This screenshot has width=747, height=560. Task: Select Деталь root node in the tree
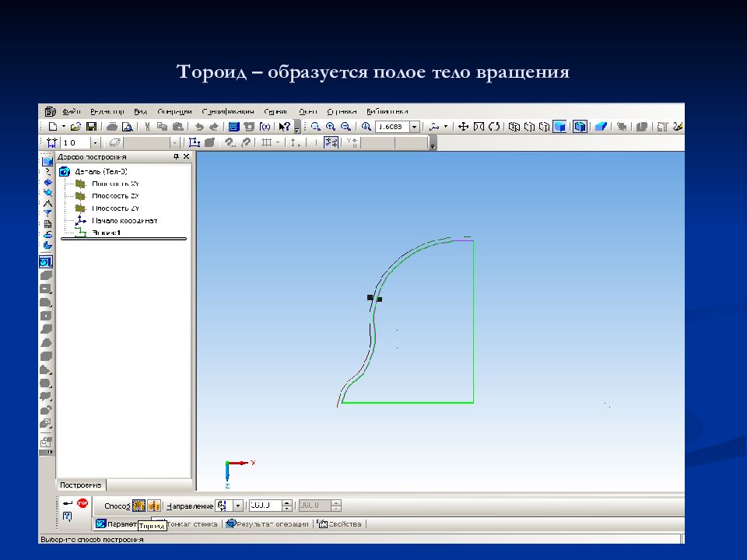coord(100,171)
